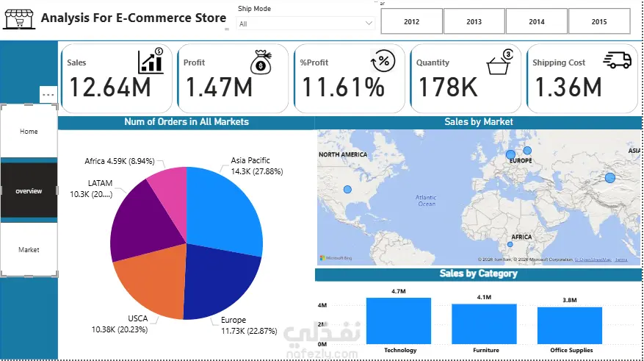This screenshot has width=644, height=361.
Task: Click the Shipping Cost delivery truck icon
Action: pos(618,60)
